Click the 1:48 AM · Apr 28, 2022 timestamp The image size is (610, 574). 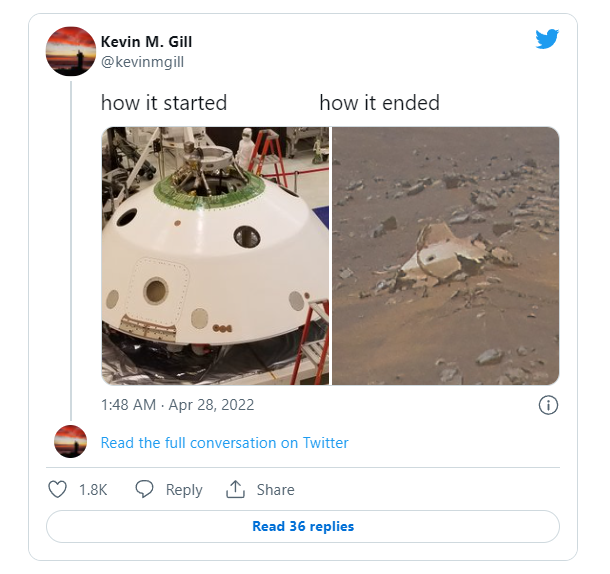(177, 405)
